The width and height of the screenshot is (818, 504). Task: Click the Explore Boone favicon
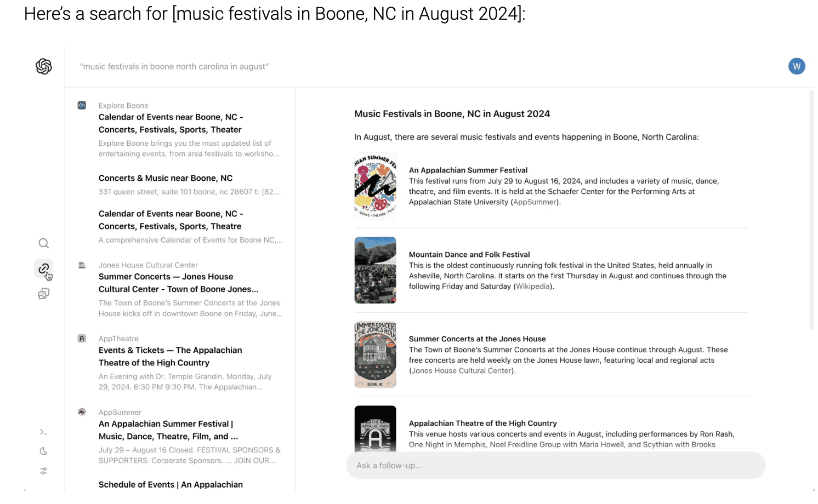pyautogui.click(x=82, y=105)
